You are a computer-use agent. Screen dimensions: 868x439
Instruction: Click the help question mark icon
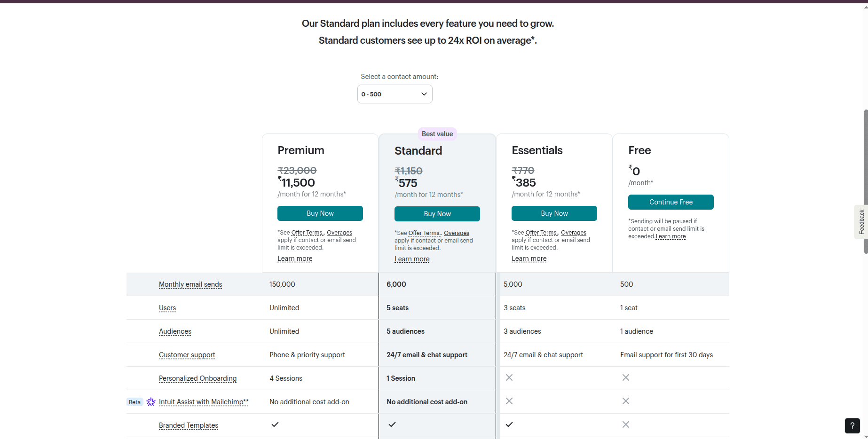852,425
